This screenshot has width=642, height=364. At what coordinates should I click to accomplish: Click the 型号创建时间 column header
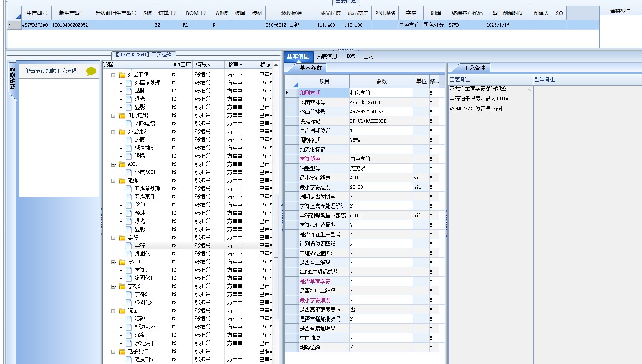(508, 13)
